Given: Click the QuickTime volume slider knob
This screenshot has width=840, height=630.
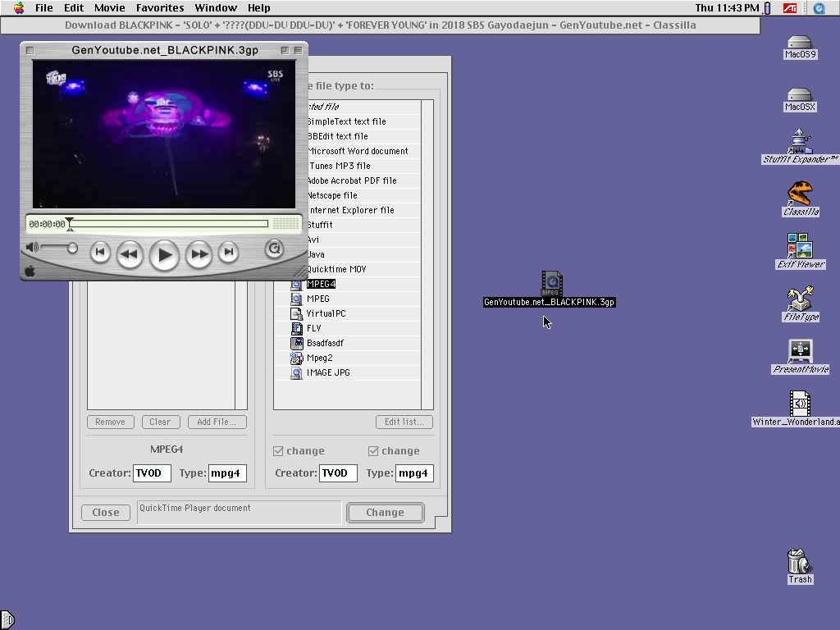Looking at the screenshot, I should point(72,248).
